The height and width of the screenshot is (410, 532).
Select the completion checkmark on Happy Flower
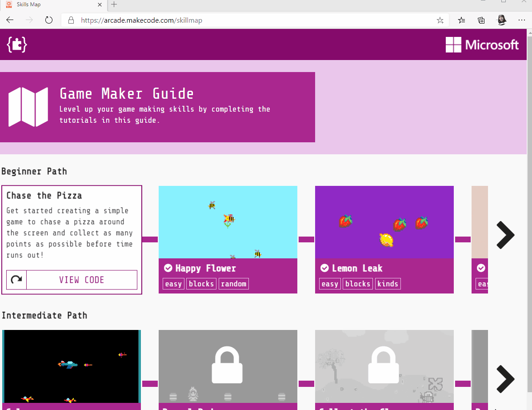[168, 268]
